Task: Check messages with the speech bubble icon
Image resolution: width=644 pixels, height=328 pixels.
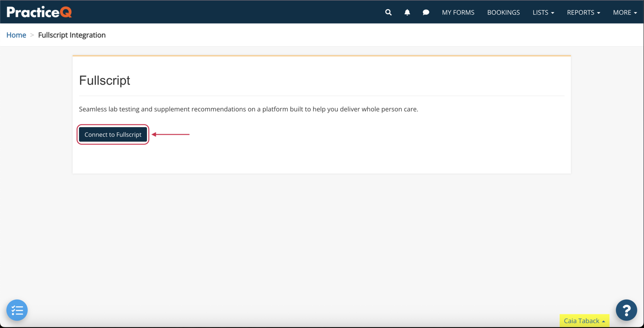Action: click(x=426, y=12)
